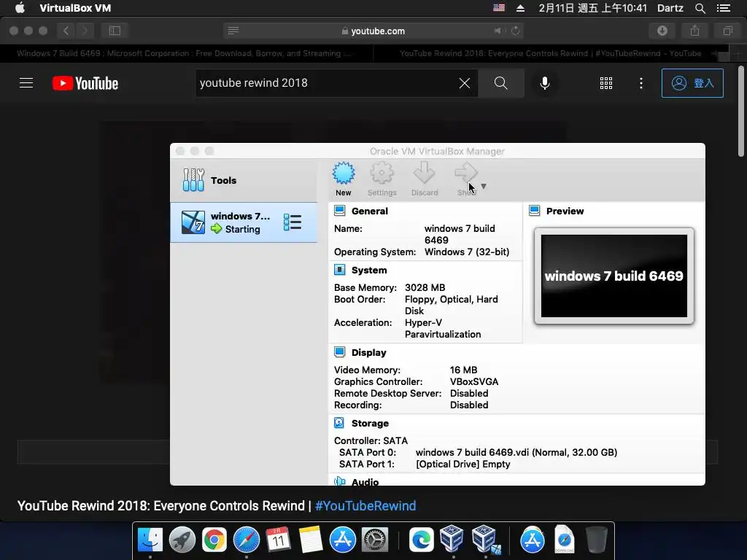The image size is (747, 560).
Task: Open the VM item menu list icon
Action: [x=292, y=222]
